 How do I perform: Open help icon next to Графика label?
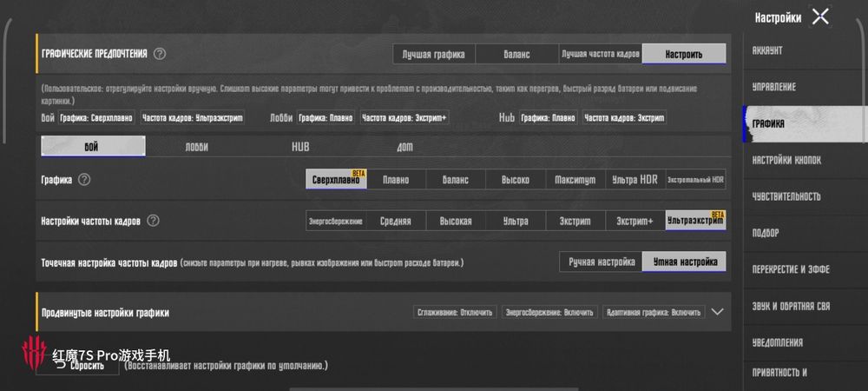point(84,180)
